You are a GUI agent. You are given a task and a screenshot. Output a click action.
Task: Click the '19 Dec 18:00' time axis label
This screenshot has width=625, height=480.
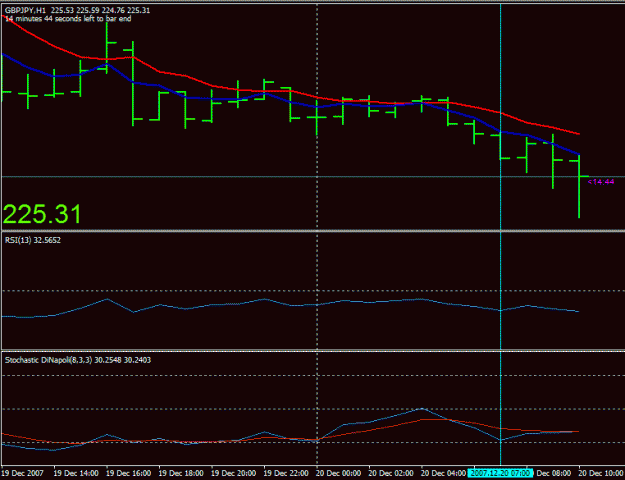coord(182,473)
